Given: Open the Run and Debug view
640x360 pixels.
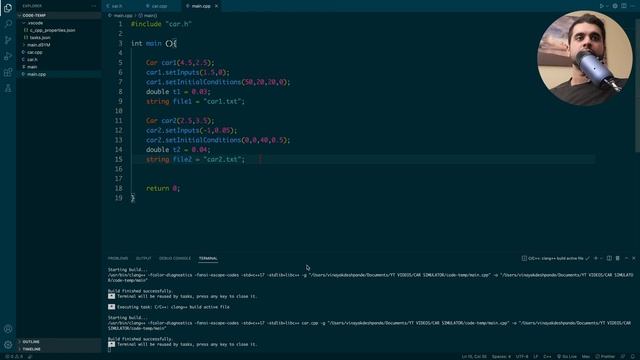Looking at the screenshot, I should pos(8,56).
